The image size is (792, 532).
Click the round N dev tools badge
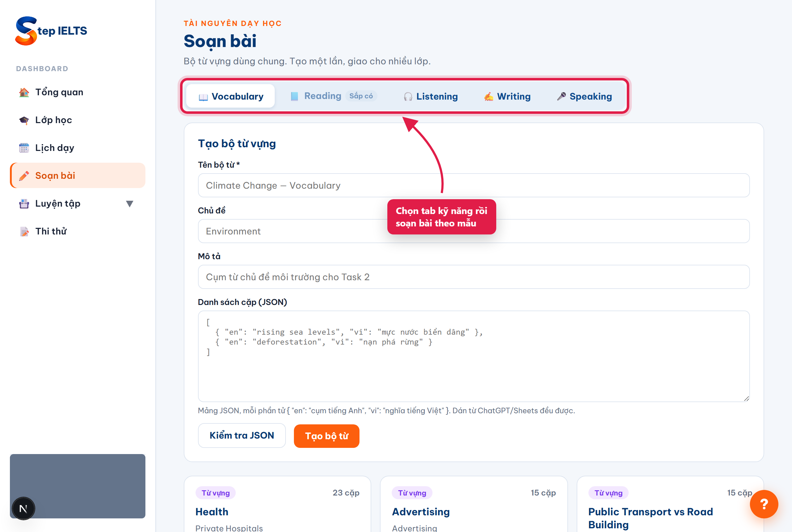[x=23, y=508]
